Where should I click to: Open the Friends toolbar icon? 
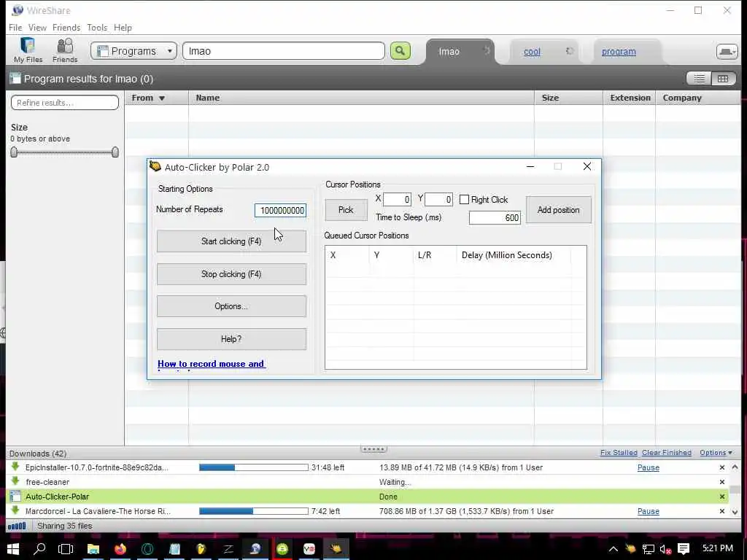pyautogui.click(x=65, y=50)
